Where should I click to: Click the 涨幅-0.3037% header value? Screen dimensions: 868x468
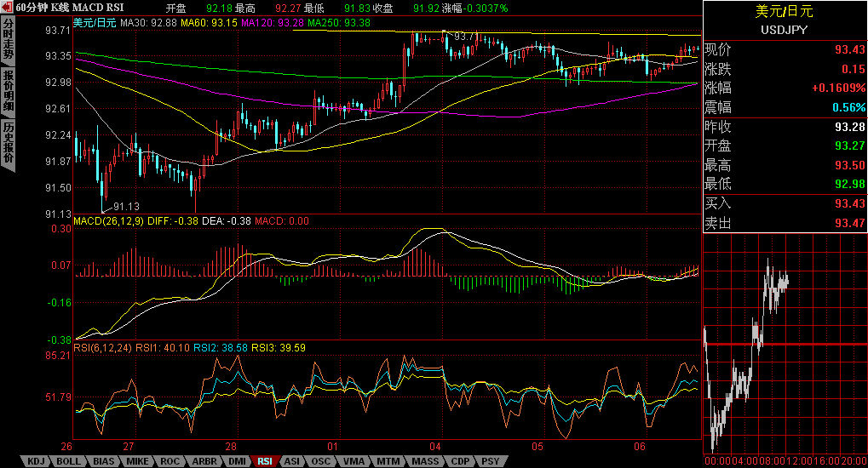475,9
